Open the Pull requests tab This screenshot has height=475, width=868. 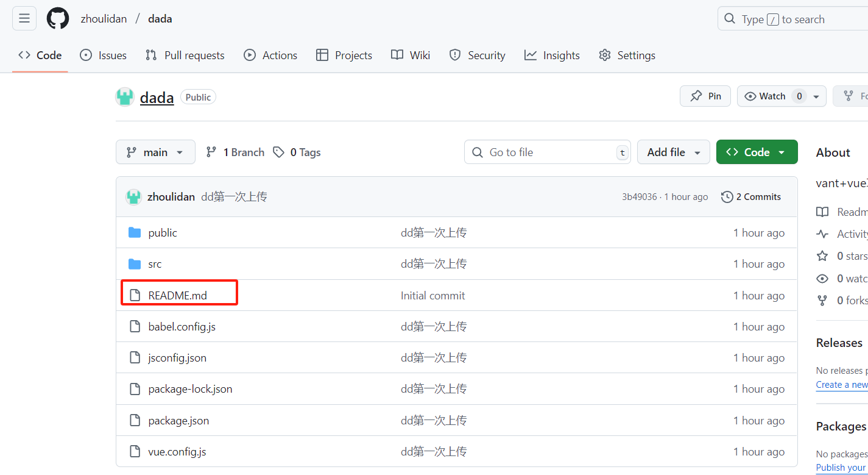[185, 55]
